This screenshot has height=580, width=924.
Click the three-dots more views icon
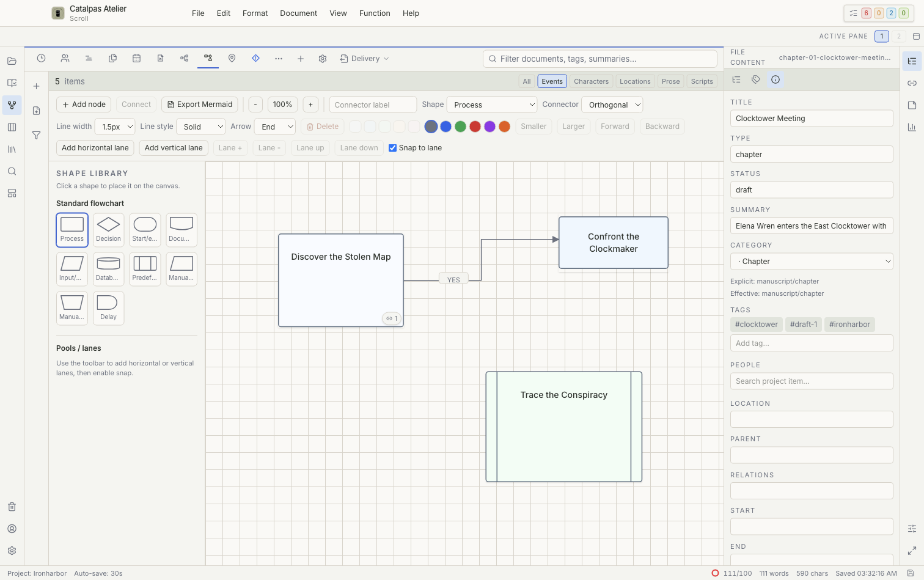pos(279,59)
